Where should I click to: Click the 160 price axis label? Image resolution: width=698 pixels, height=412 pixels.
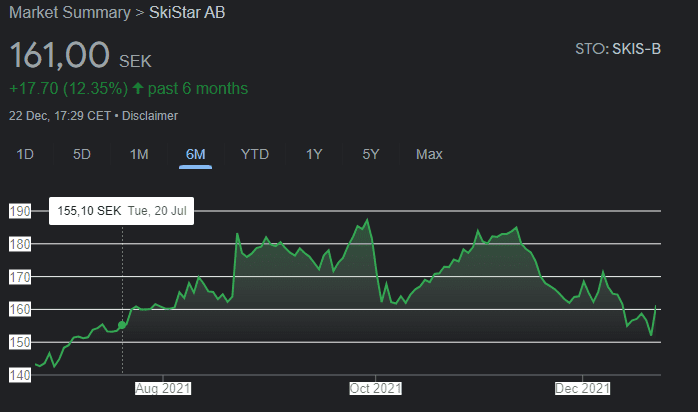pos(20,309)
